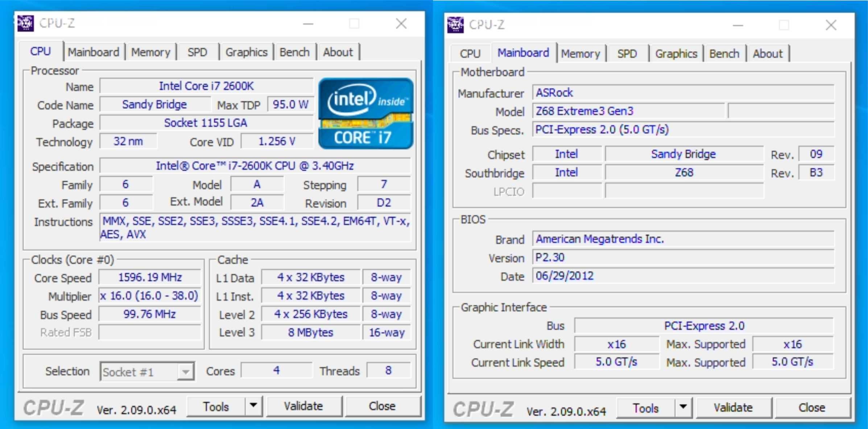Click BIOS Version value 'P2.30'

pyautogui.click(x=683, y=258)
